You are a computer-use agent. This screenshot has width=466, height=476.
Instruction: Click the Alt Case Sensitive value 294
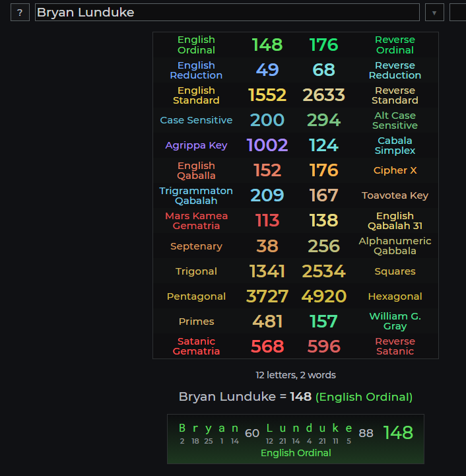coord(323,120)
